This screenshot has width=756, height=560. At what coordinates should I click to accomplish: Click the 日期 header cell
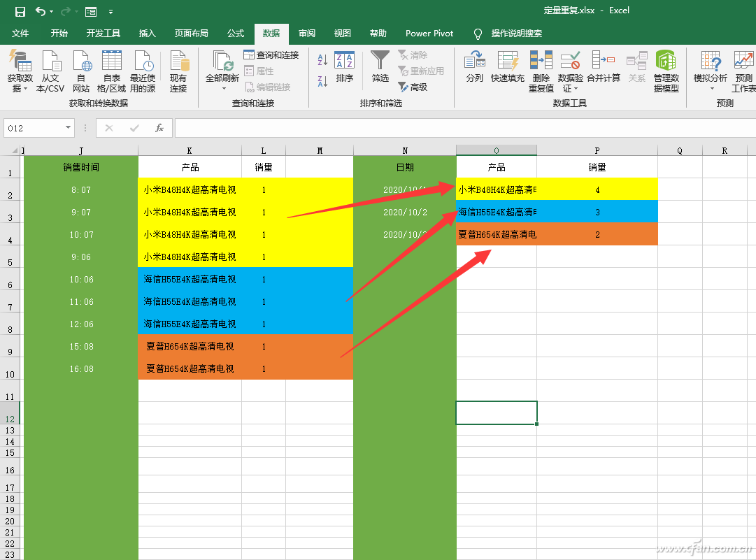404,167
